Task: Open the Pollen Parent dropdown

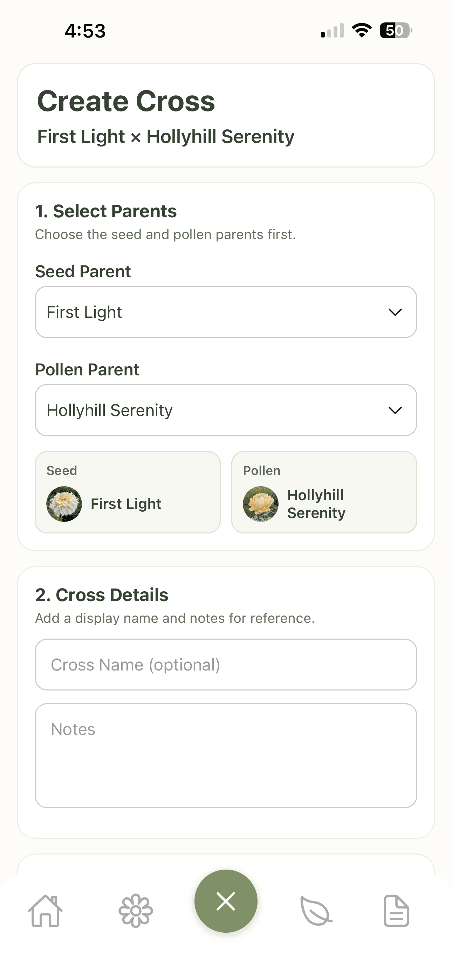Action: (226, 410)
